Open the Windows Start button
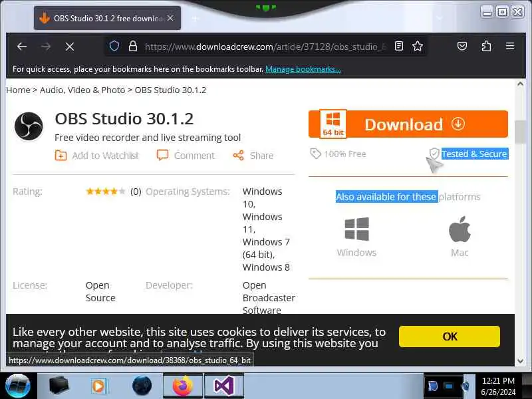This screenshot has width=532, height=399. (18, 386)
